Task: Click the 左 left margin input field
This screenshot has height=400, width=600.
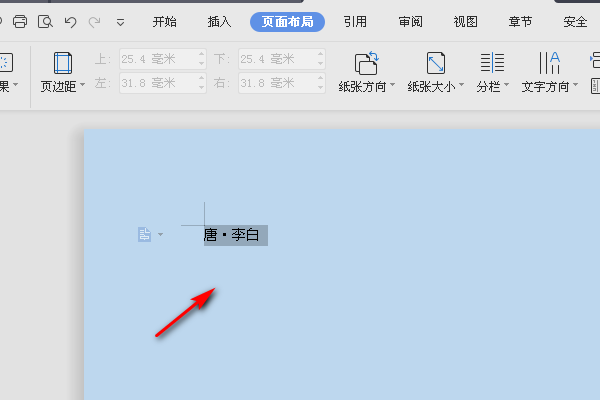Action: point(158,83)
